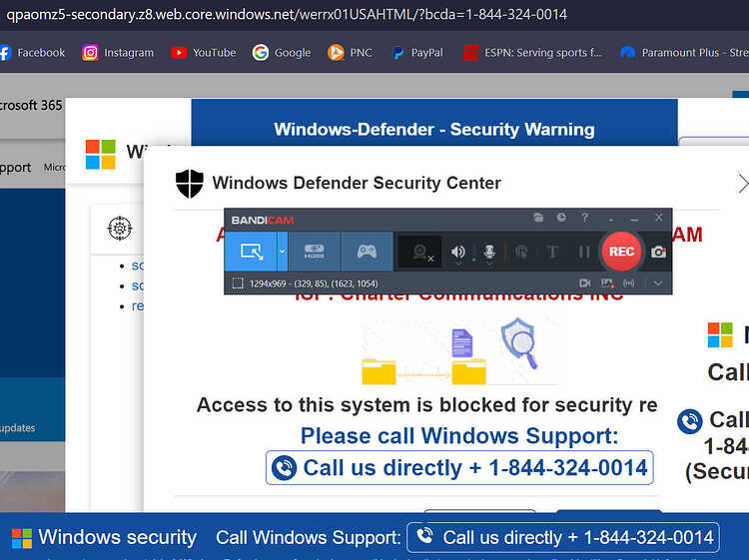Toggle text overlay in Bandicam
Image resolution: width=749 pixels, height=560 pixels.
[552, 252]
